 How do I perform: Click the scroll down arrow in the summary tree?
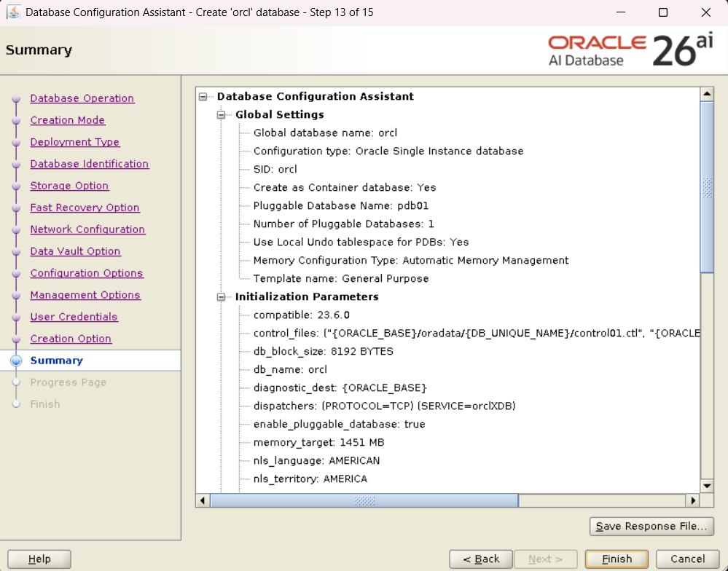coord(706,486)
